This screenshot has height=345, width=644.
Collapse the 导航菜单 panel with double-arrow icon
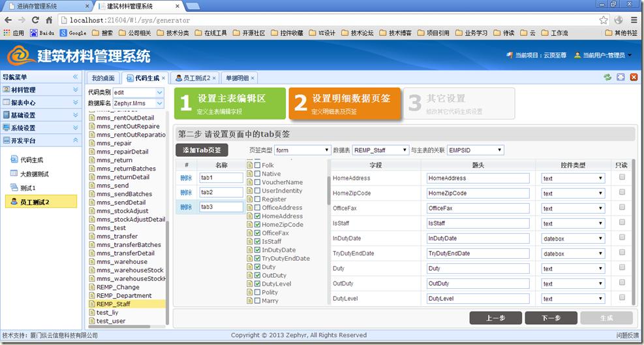[x=75, y=77]
